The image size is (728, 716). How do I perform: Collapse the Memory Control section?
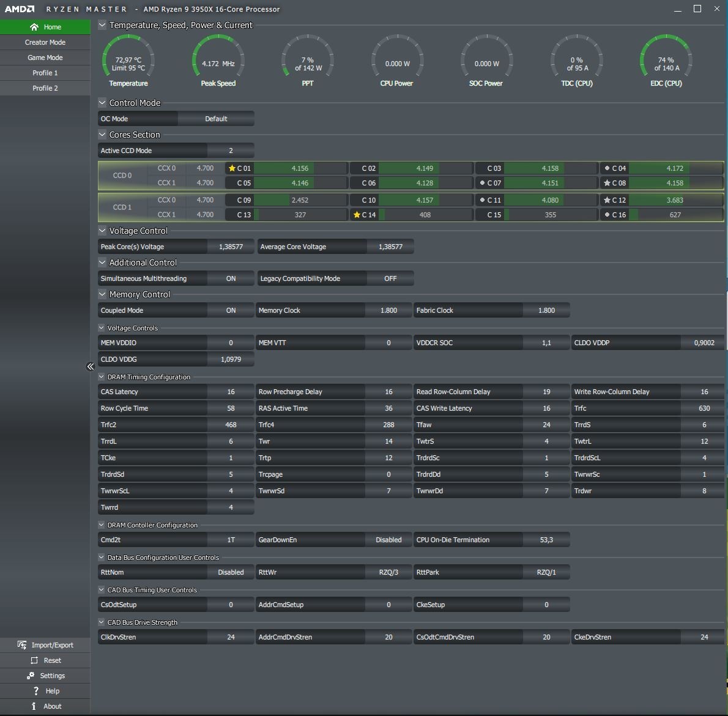(102, 294)
